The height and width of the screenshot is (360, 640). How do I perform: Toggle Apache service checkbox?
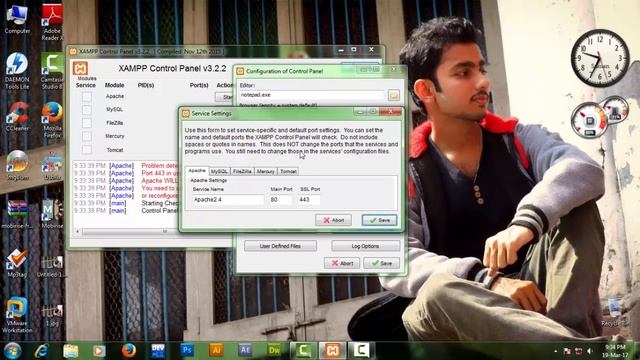87,97
